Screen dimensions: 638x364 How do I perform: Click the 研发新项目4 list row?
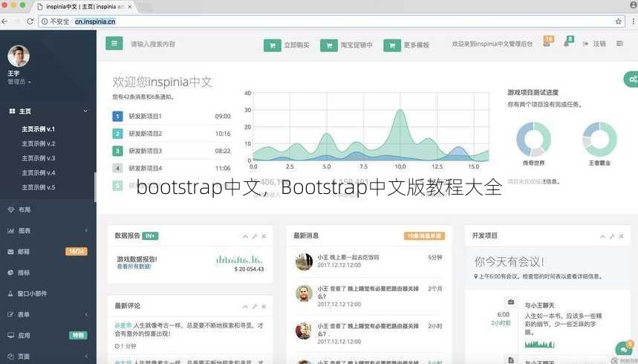point(172,168)
